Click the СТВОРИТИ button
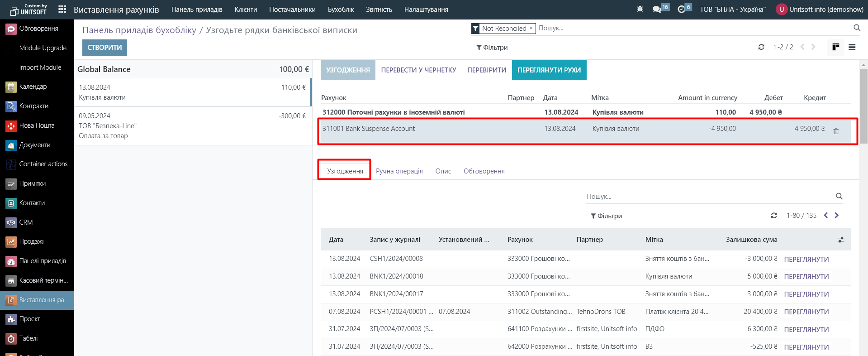 (104, 48)
